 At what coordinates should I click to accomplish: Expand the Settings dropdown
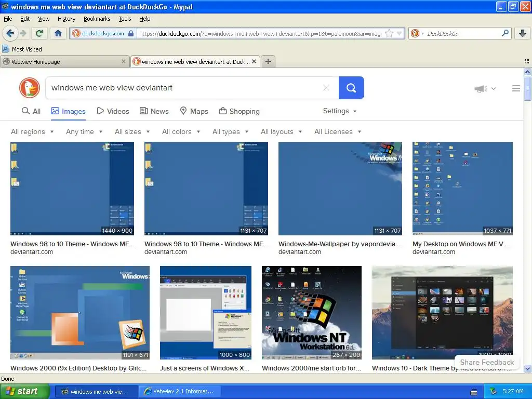click(340, 111)
